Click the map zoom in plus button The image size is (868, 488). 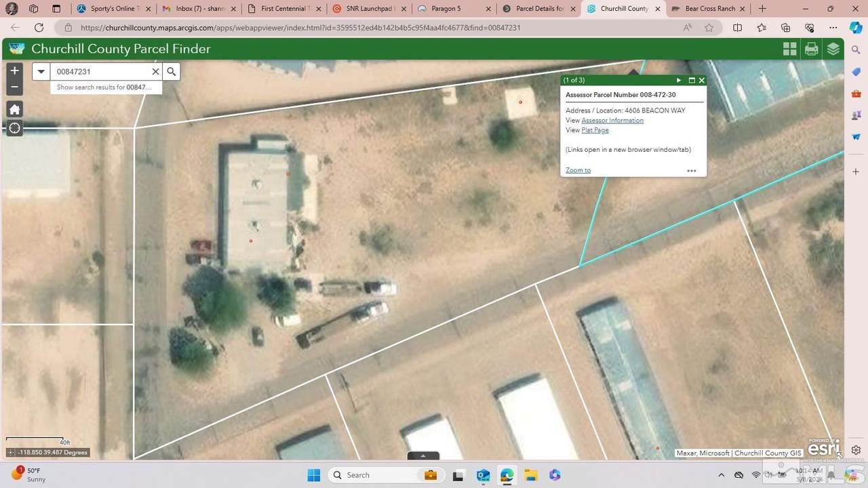click(x=14, y=70)
